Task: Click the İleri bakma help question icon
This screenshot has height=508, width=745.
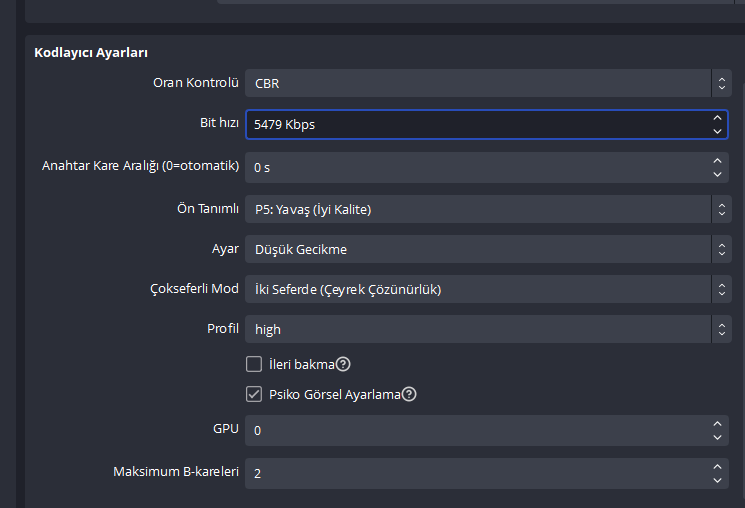Action: pos(343,364)
